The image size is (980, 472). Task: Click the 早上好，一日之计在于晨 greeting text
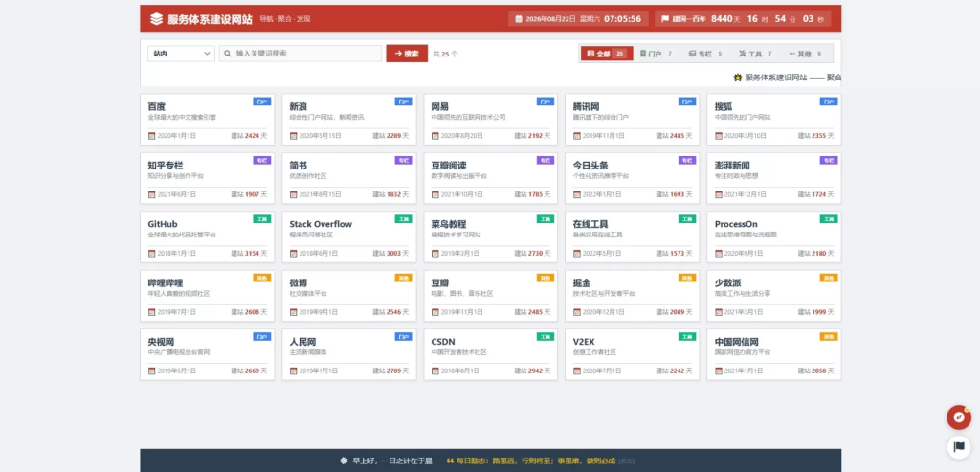tap(390, 461)
